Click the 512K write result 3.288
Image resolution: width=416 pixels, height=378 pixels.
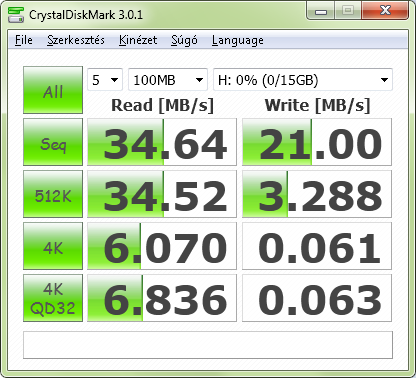click(317, 194)
